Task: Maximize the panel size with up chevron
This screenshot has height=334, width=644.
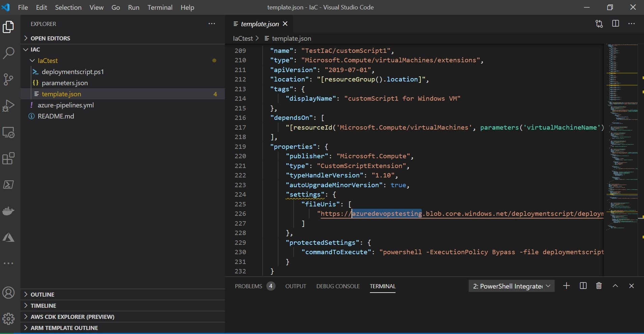Action: click(615, 286)
